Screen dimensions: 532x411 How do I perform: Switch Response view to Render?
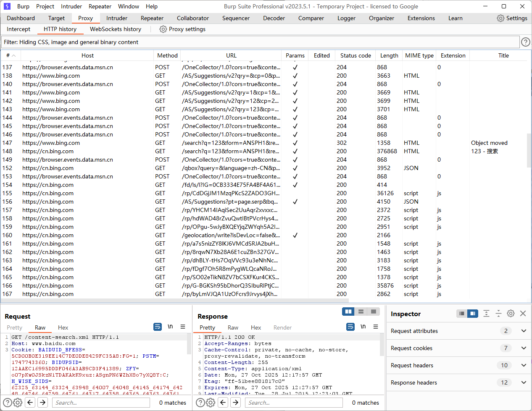(282, 327)
